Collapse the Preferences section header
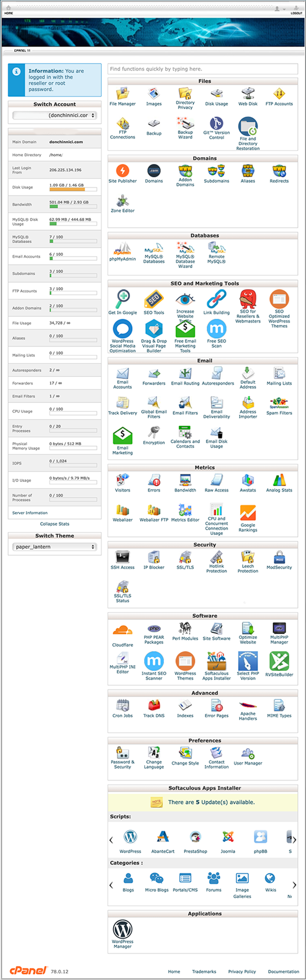The height and width of the screenshot is (980, 306). click(203, 740)
